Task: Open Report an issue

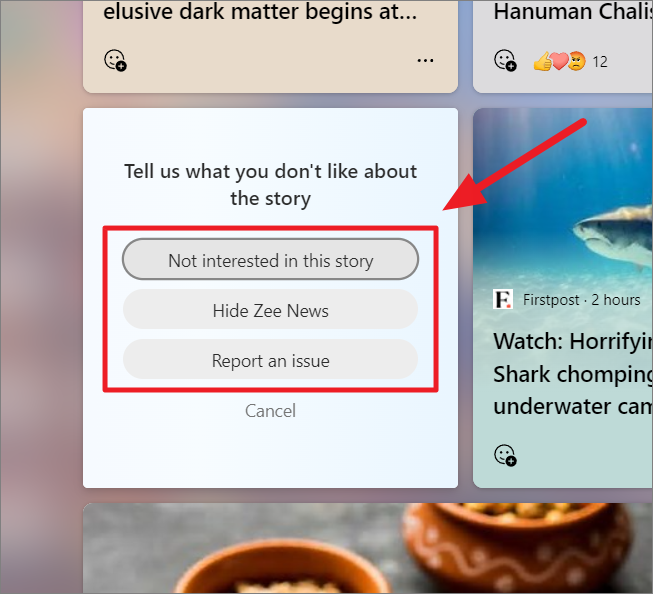Action: (270, 359)
